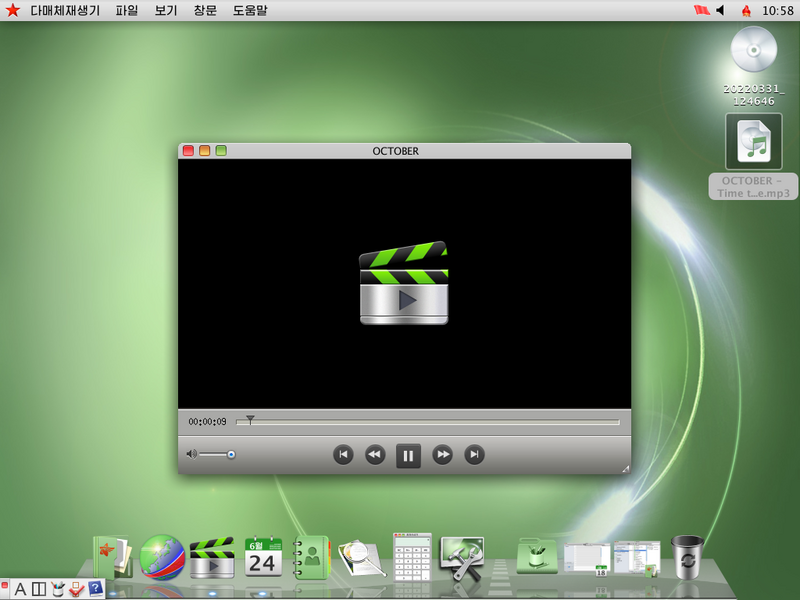The width and height of the screenshot is (800, 600).
Task: Fast forward the current track
Action: 442,456
